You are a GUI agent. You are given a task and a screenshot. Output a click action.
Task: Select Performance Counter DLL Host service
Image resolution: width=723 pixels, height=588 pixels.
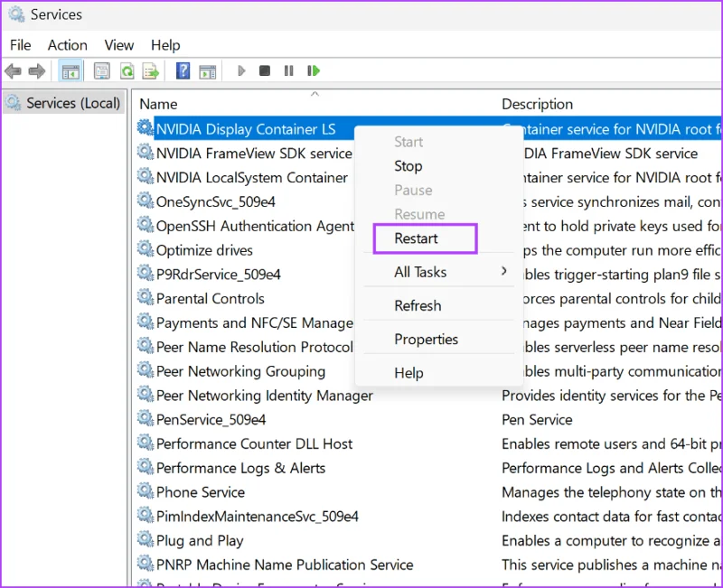click(x=254, y=443)
